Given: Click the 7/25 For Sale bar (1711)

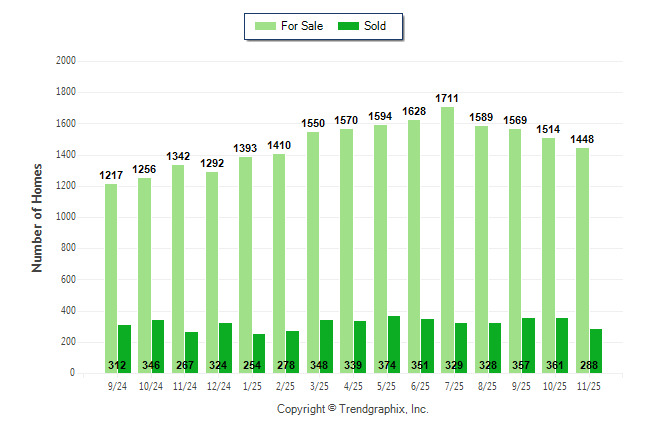Looking at the screenshot, I should coord(447,240).
